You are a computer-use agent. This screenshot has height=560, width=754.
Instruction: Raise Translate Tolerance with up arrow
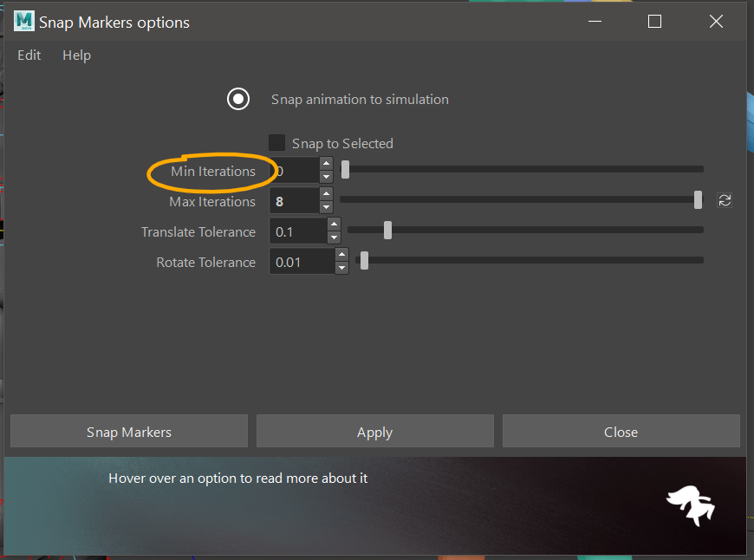[x=334, y=225]
